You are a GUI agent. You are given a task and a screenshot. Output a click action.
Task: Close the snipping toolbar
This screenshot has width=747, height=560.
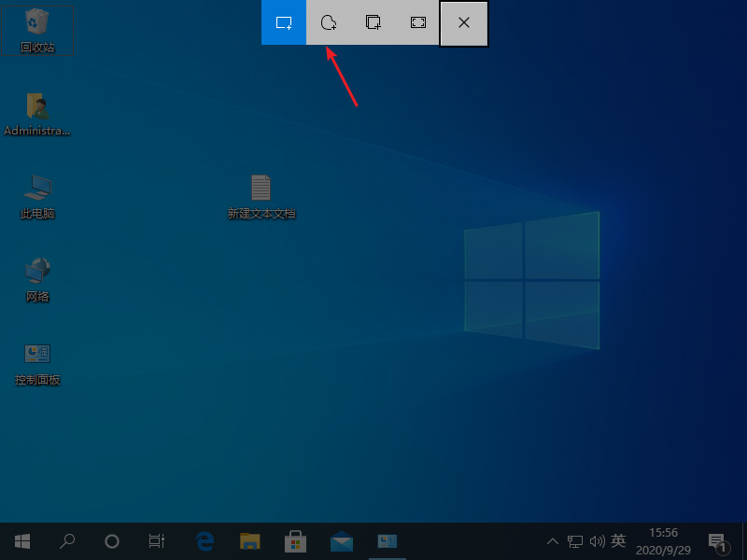pyautogui.click(x=464, y=22)
